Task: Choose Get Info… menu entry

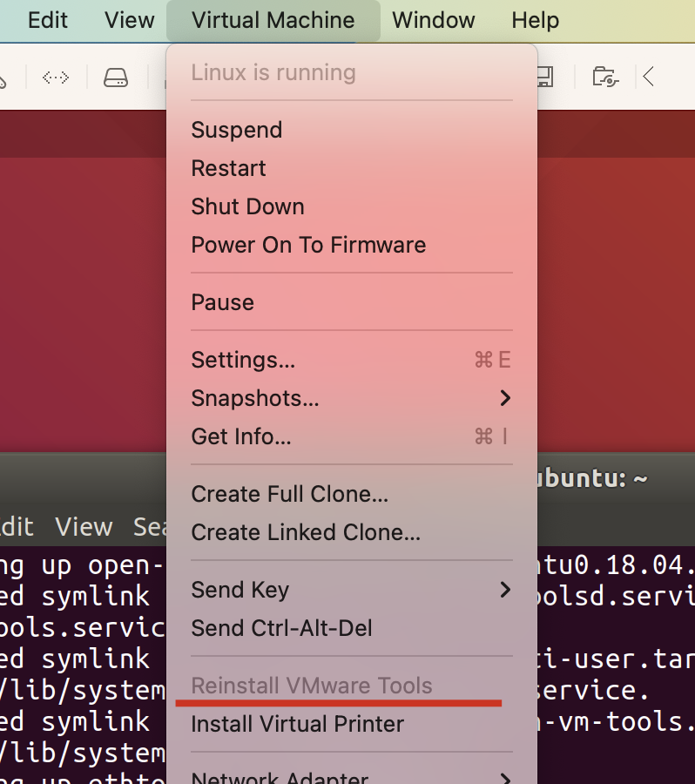Action: [x=352, y=436]
